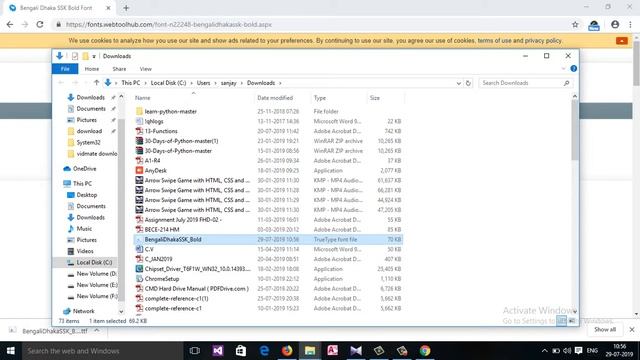
Task: Sort files by the Type column
Action: [320, 98]
